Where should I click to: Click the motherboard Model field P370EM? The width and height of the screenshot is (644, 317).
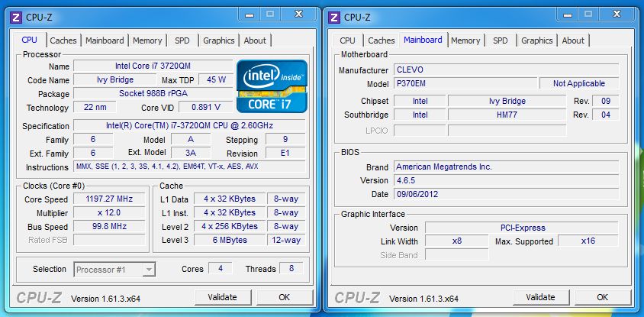tap(465, 83)
